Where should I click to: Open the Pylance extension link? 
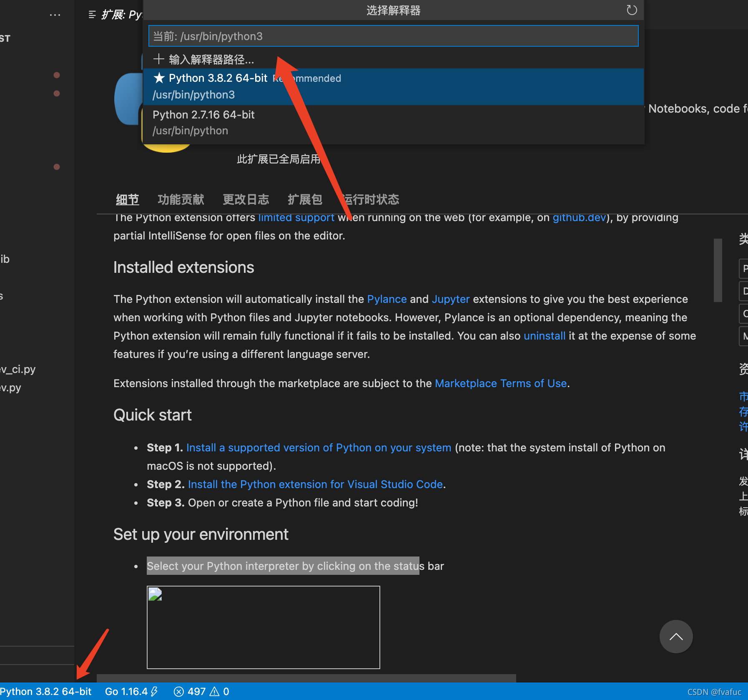click(x=387, y=299)
